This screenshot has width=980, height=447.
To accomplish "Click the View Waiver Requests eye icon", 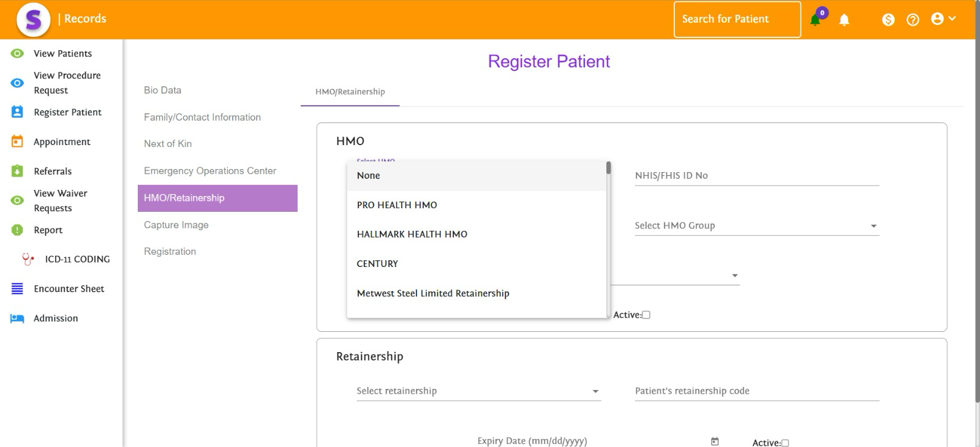I will [17, 200].
